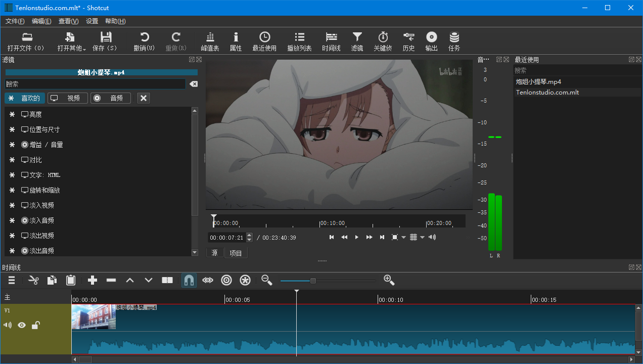Open 文件 menu

[15, 21]
